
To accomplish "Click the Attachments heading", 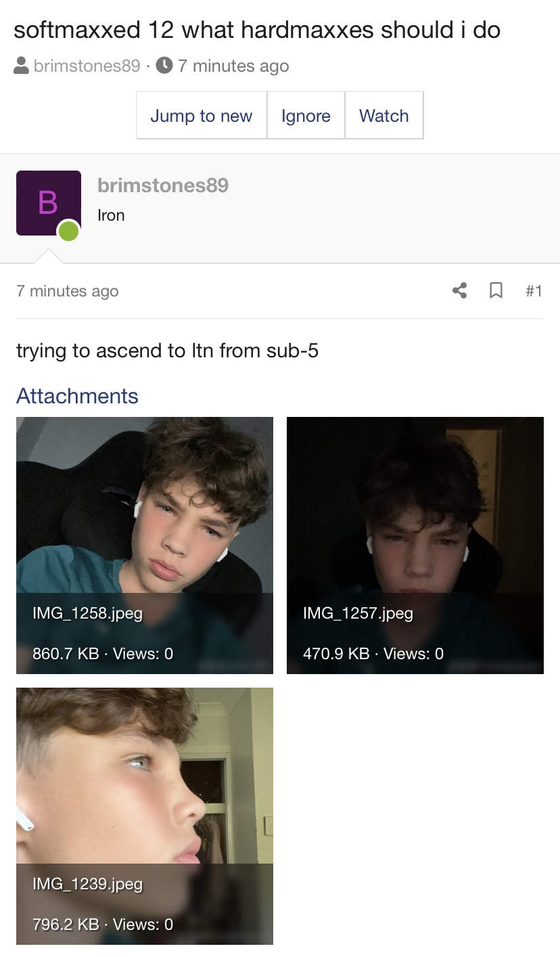I will (x=77, y=396).
